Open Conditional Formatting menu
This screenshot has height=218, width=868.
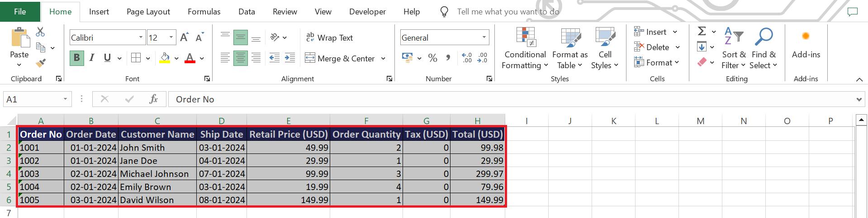(525, 48)
